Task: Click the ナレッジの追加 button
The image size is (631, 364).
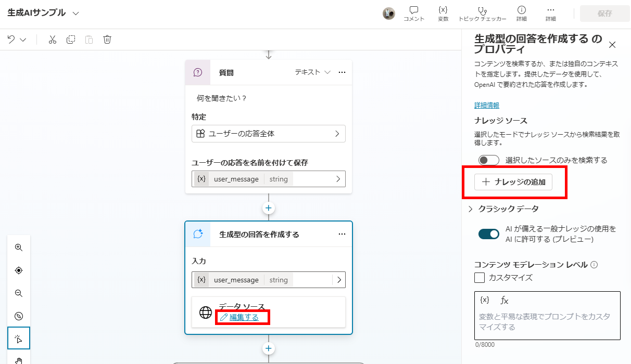Action: point(513,182)
